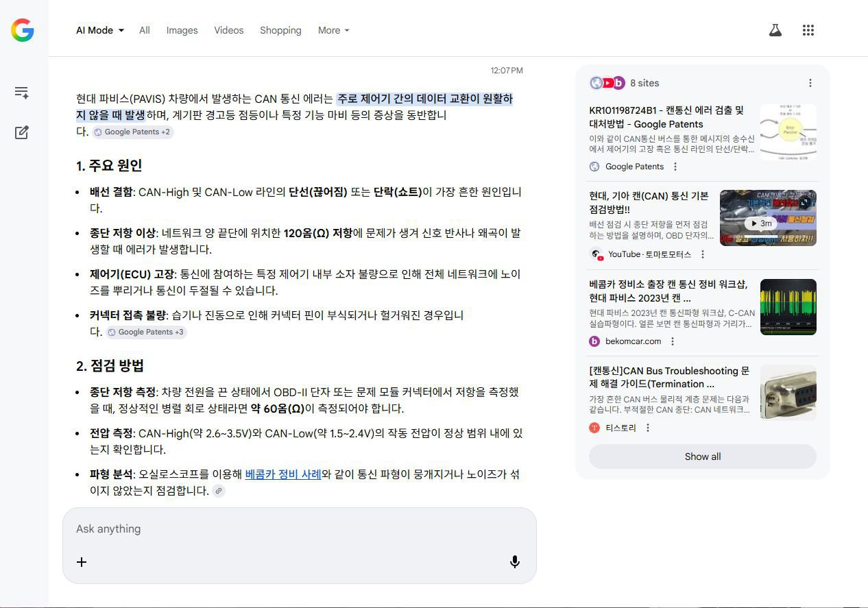Open the 베콤카 정비 사례 link
This screenshot has width=868, height=608.
[x=282, y=473]
